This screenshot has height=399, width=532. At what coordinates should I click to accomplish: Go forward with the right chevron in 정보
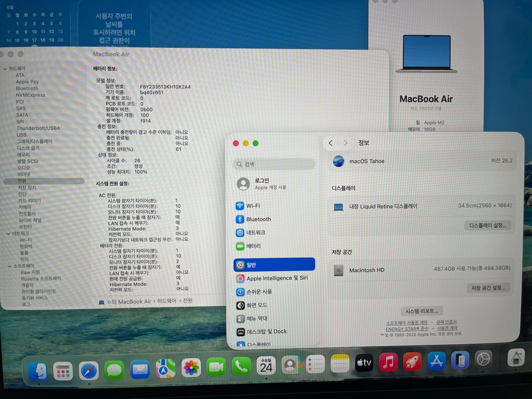click(x=345, y=143)
